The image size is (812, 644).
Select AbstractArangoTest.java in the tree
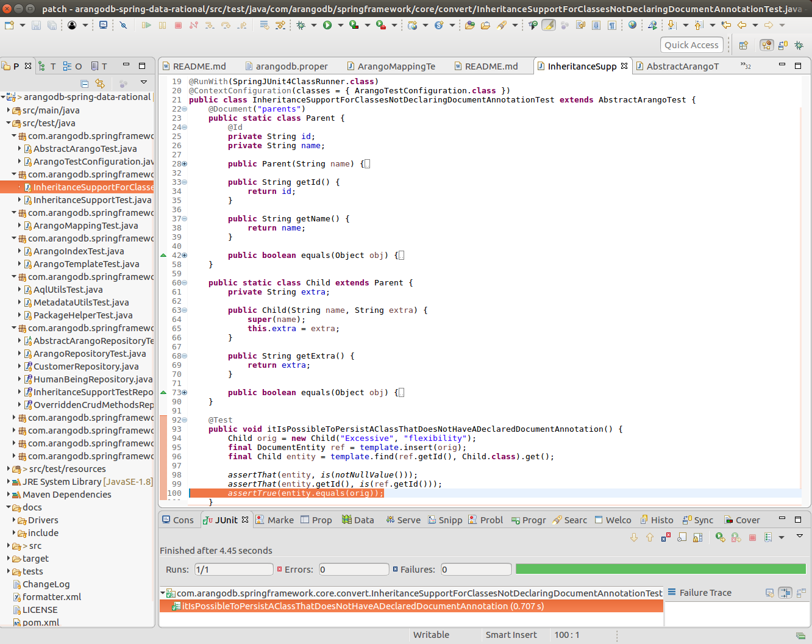pos(85,149)
